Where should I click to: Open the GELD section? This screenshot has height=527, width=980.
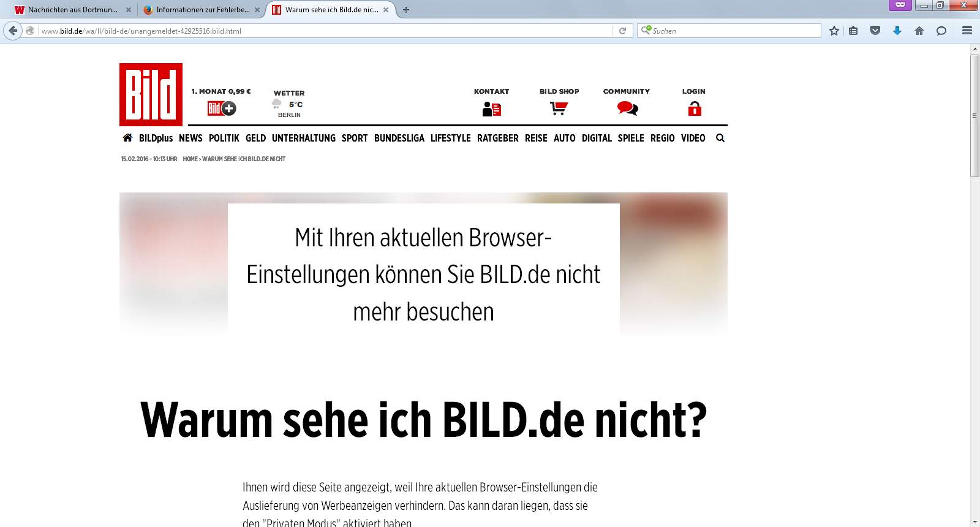pyautogui.click(x=255, y=138)
